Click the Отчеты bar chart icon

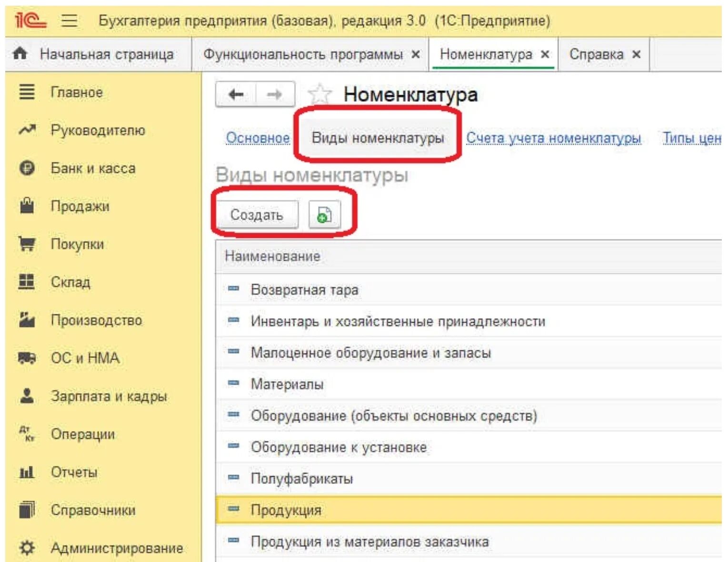pos(27,472)
